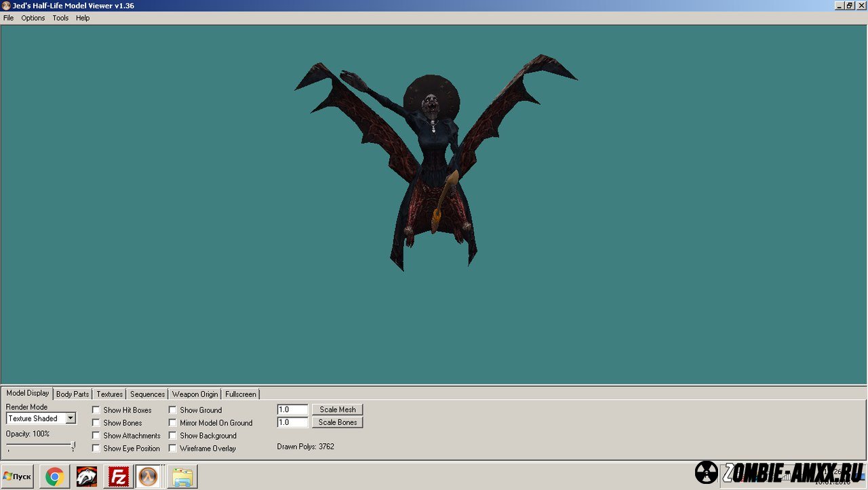The image size is (868, 490).
Task: Open the Options menu
Action: pyautogui.click(x=33, y=18)
